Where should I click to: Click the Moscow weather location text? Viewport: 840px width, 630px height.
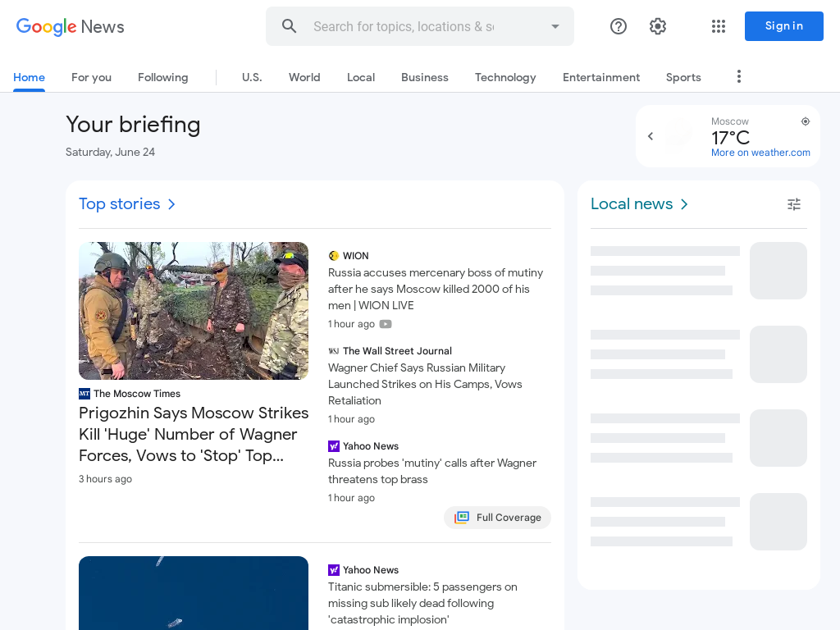[x=729, y=121]
